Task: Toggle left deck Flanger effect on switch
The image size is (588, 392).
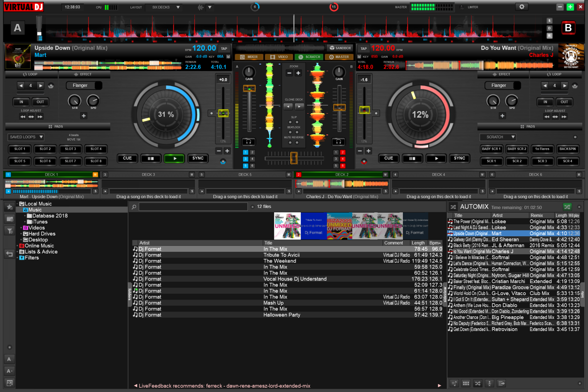Action: (98, 85)
